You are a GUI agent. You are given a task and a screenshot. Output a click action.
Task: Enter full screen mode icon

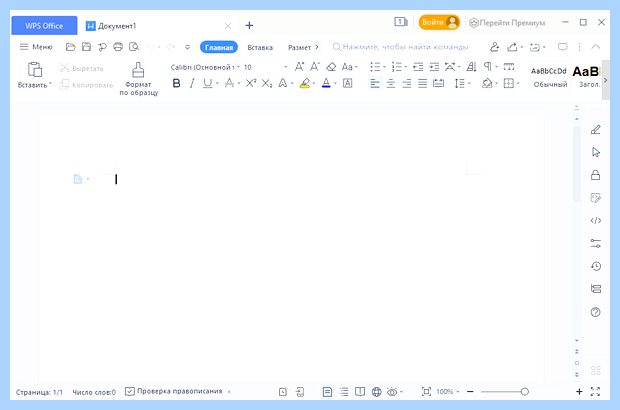pos(595,391)
